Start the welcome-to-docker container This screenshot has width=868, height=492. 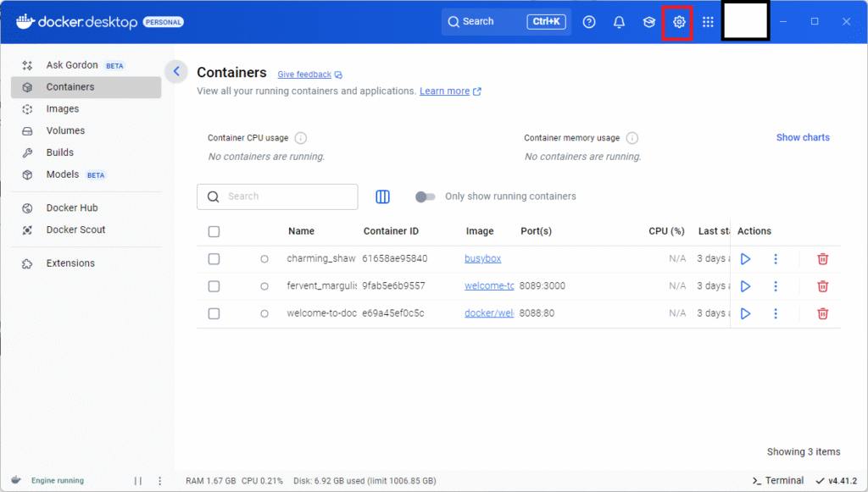pyautogui.click(x=746, y=313)
